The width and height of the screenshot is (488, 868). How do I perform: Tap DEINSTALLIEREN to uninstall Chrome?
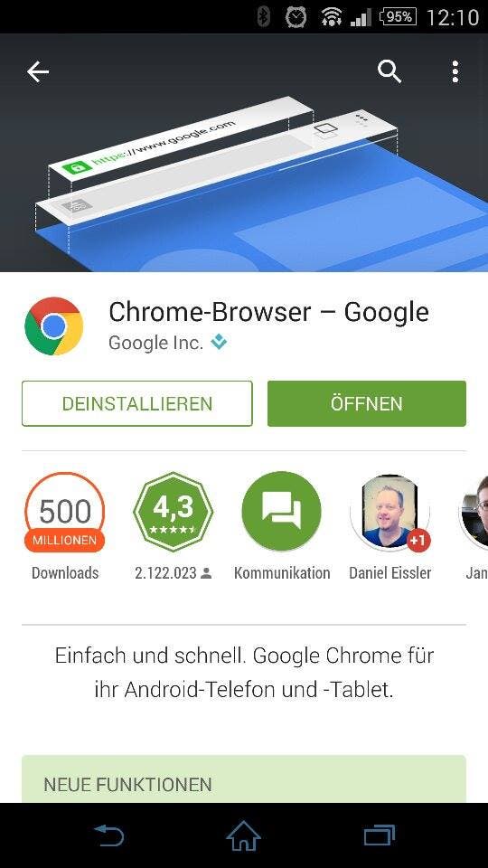coord(137,403)
